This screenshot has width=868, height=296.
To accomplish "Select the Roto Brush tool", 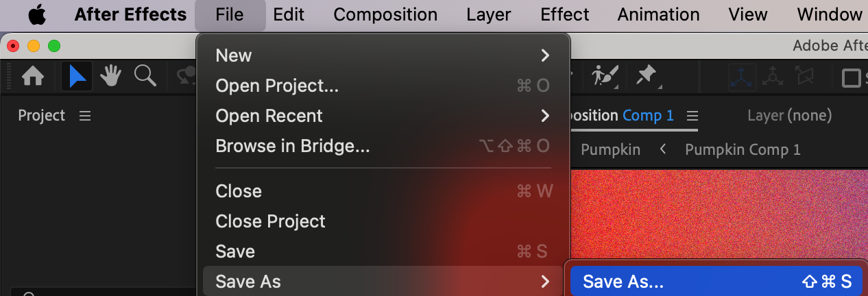I will tap(605, 75).
